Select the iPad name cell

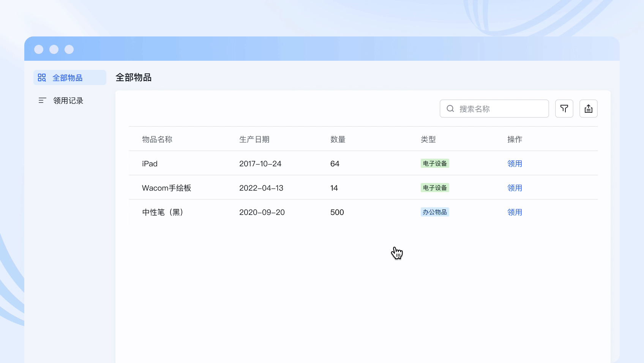point(150,164)
